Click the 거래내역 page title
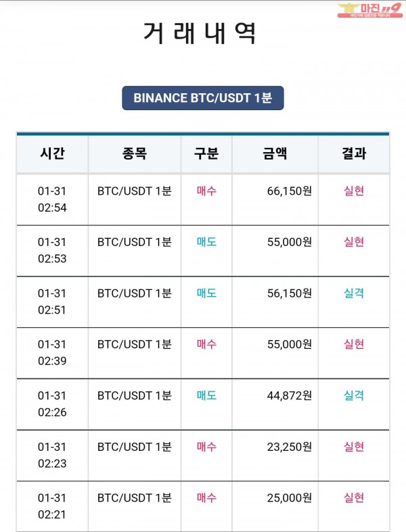 [x=200, y=34]
